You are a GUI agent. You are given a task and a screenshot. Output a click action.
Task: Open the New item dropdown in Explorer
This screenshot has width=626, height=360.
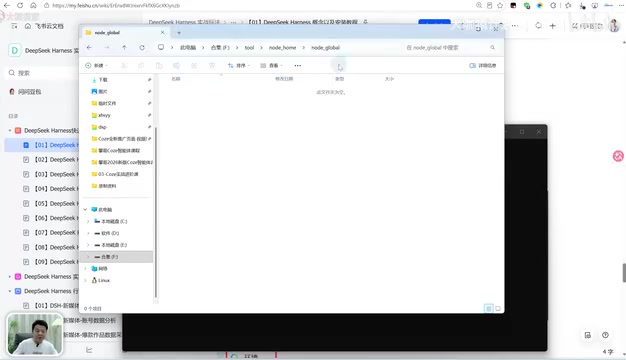[x=96, y=65]
